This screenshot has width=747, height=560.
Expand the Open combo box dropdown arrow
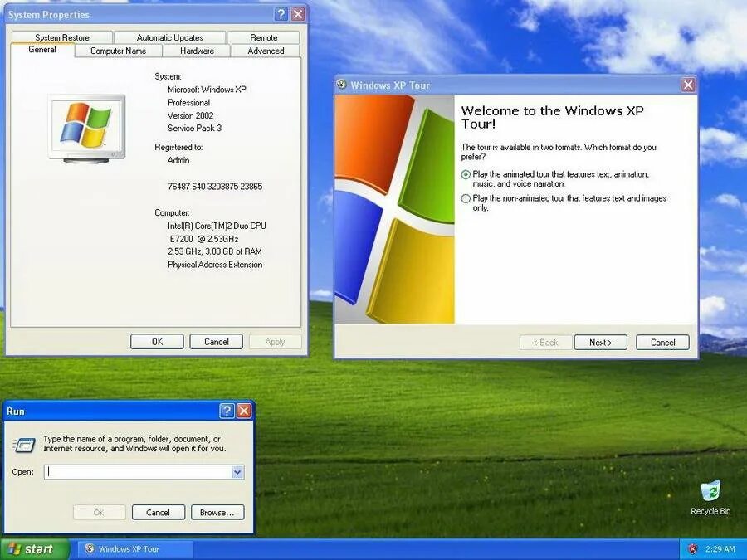(x=237, y=472)
